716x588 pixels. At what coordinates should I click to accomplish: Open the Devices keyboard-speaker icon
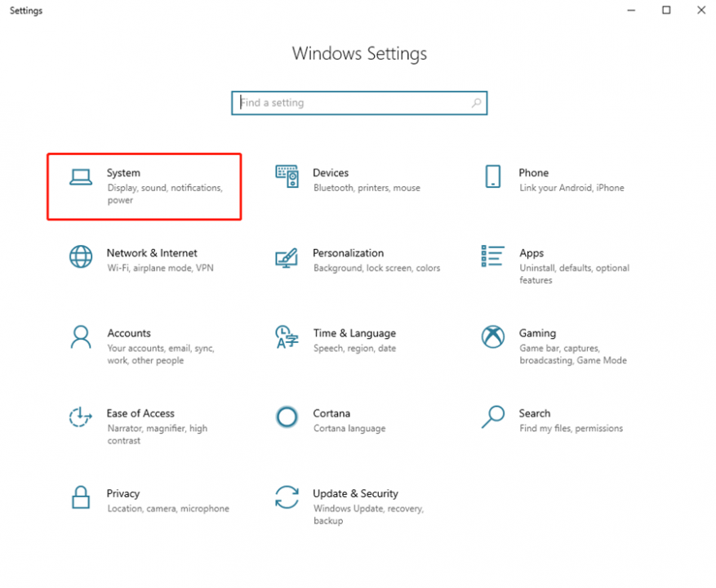point(287,176)
